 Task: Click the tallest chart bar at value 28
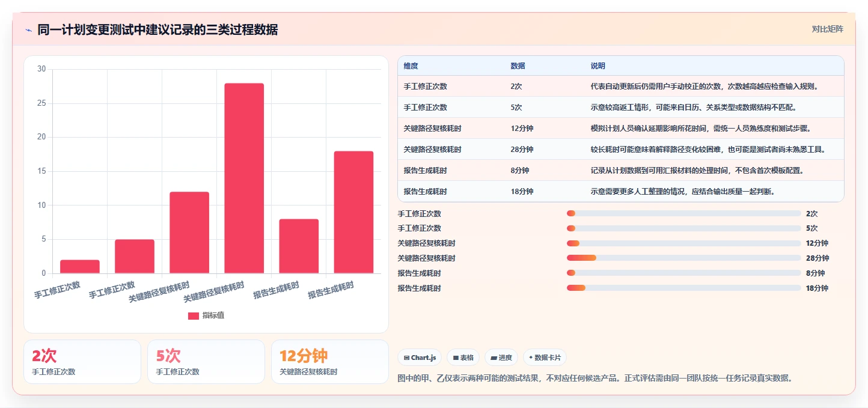[244, 178]
